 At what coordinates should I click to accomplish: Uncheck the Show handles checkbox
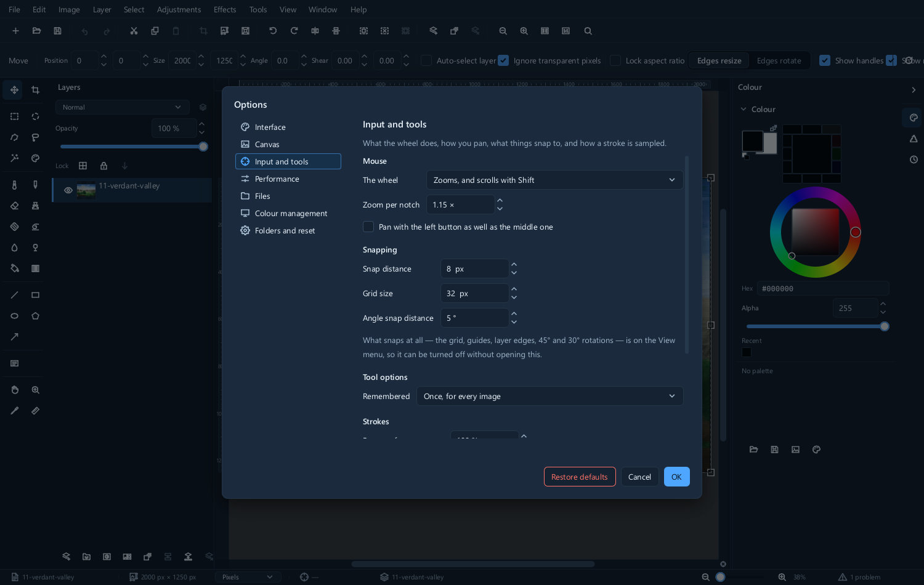[x=825, y=60]
